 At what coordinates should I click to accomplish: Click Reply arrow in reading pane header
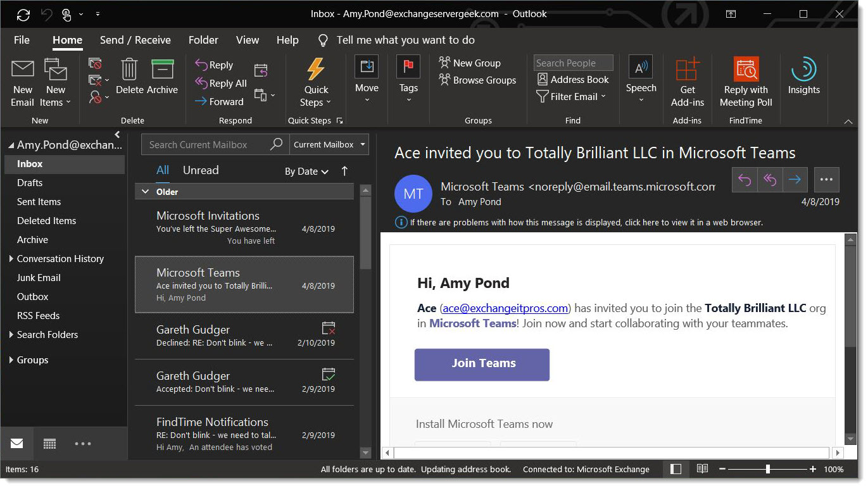(745, 180)
